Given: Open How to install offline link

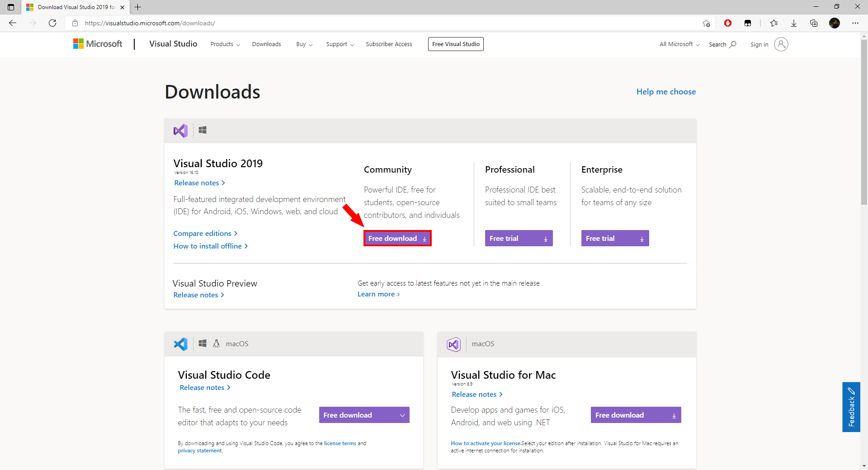Looking at the screenshot, I should [211, 246].
